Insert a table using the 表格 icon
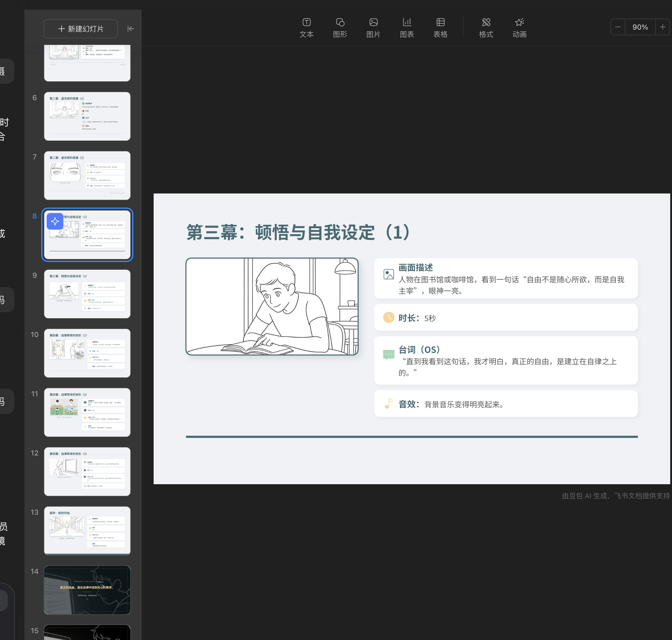The image size is (672, 640). pos(440,27)
